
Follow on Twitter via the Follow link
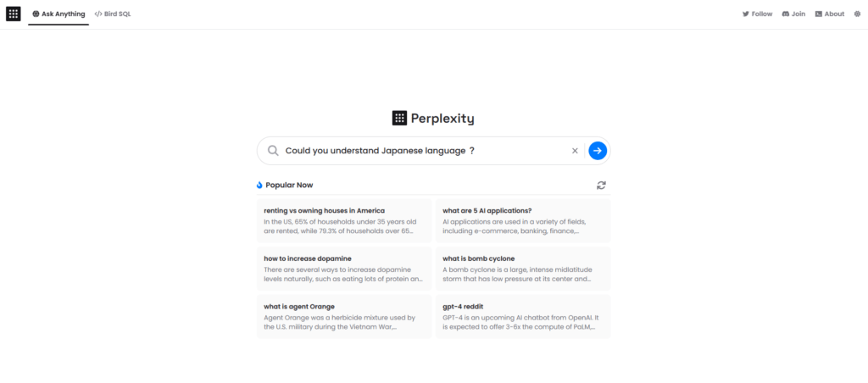click(x=757, y=14)
